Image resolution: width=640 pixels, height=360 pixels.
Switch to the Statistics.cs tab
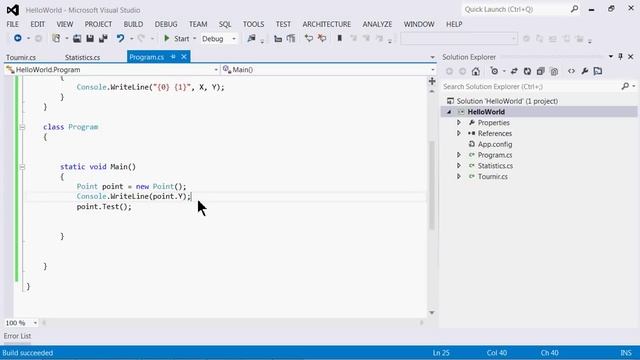[x=82, y=57]
